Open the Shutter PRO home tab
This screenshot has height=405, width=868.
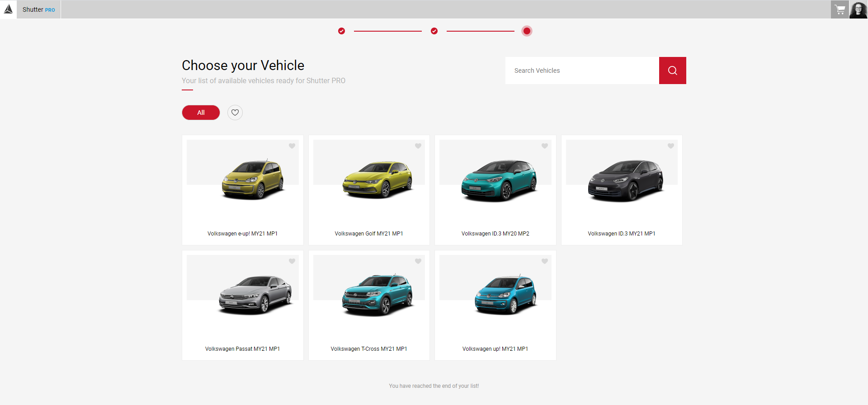pos(38,9)
